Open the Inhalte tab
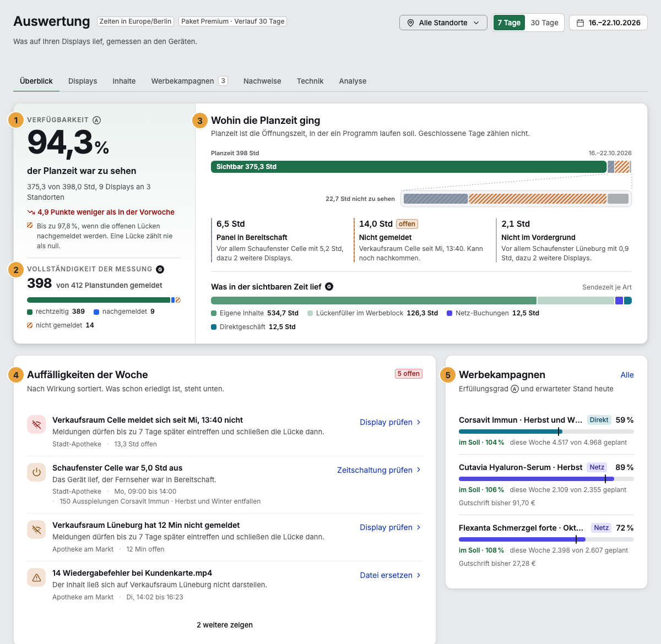Image resolution: width=661 pixels, height=644 pixels. pos(124,81)
